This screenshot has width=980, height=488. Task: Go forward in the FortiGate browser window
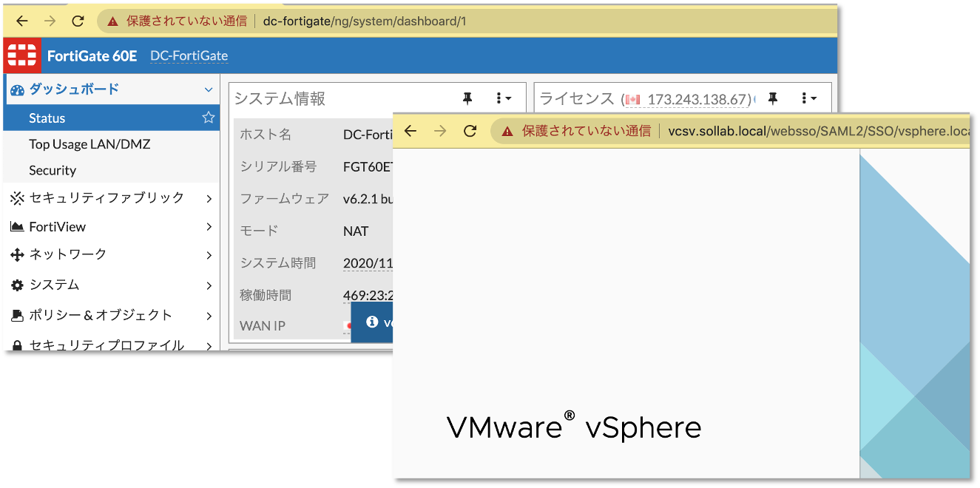point(50,21)
